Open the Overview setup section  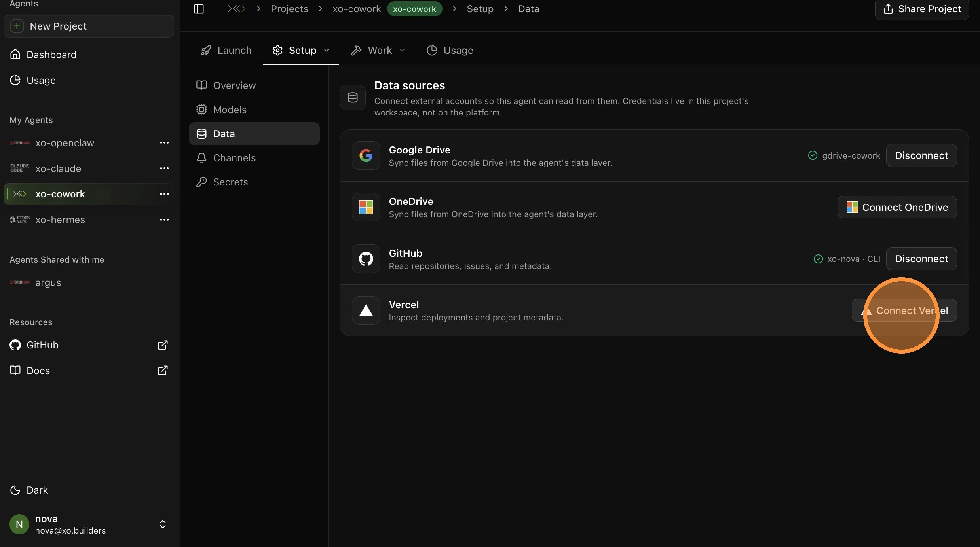click(x=254, y=85)
